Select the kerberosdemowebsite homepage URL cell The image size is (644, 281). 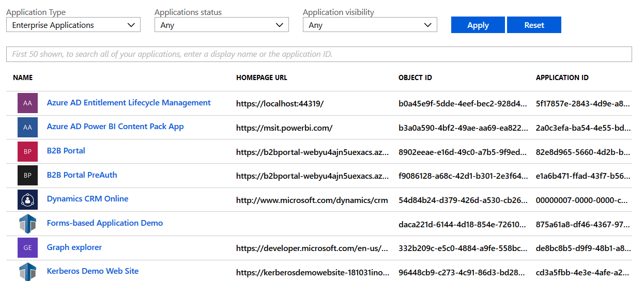312,272
